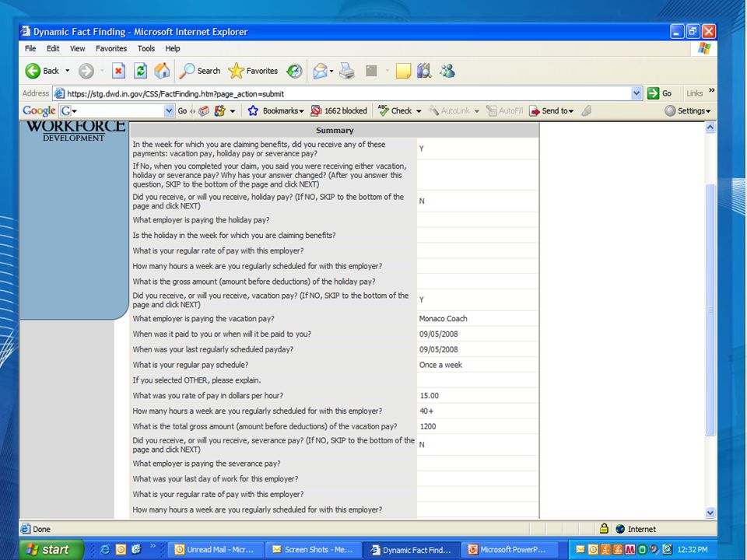
Task: Open the Mail icon dropdown arrow
Action: tap(331, 71)
